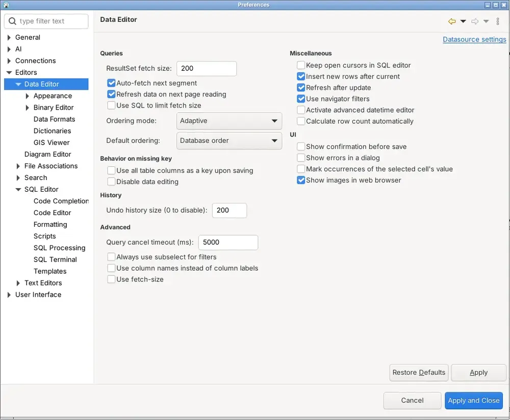Check Disable data editing
This screenshot has height=420, width=510.
pos(111,182)
